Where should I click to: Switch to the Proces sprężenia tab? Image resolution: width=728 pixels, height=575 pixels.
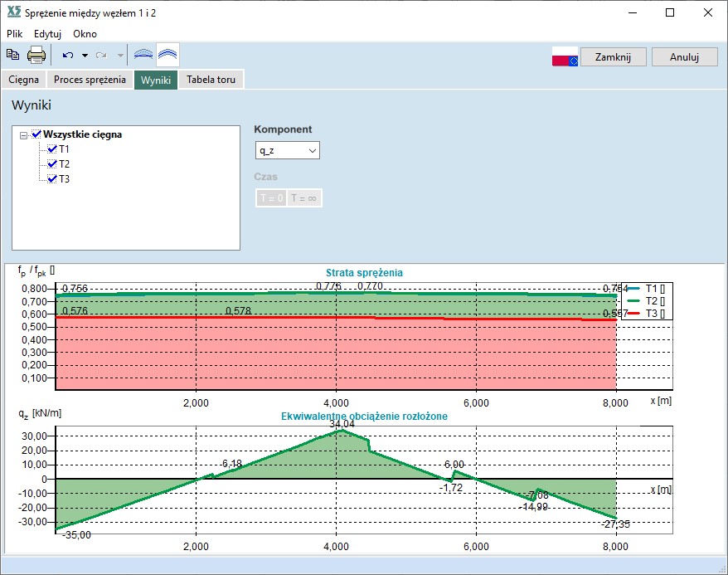coord(90,80)
